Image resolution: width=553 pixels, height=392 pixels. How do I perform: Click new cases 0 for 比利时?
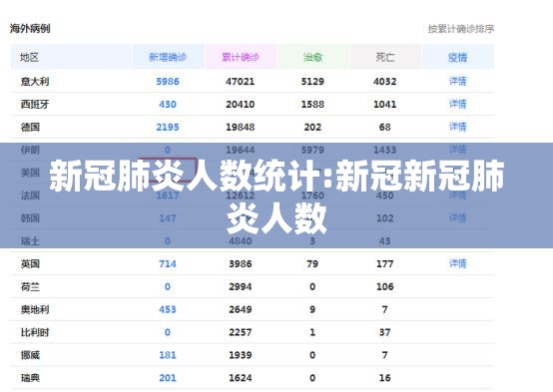pyautogui.click(x=168, y=332)
